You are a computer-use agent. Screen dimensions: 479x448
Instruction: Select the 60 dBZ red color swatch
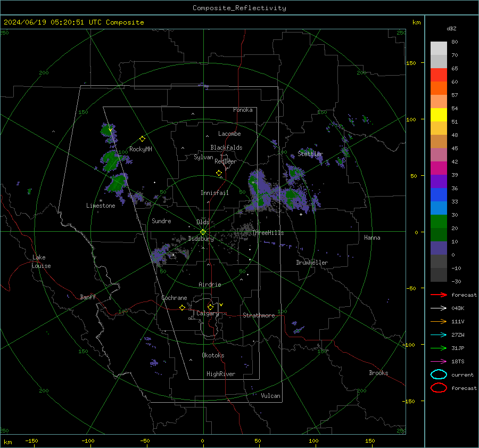point(439,75)
